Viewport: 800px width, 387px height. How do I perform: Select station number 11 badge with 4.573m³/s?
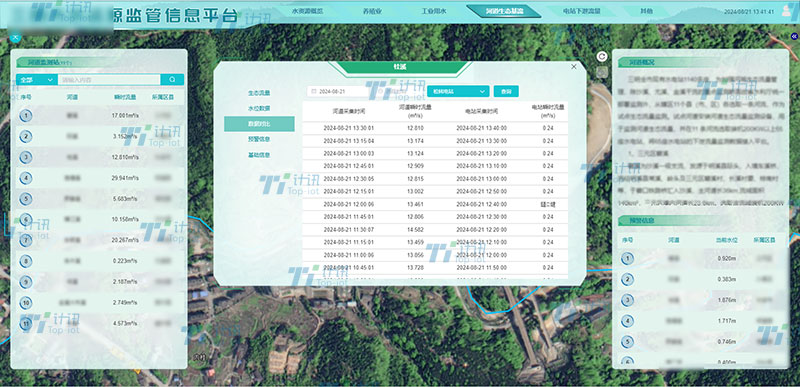click(26, 323)
